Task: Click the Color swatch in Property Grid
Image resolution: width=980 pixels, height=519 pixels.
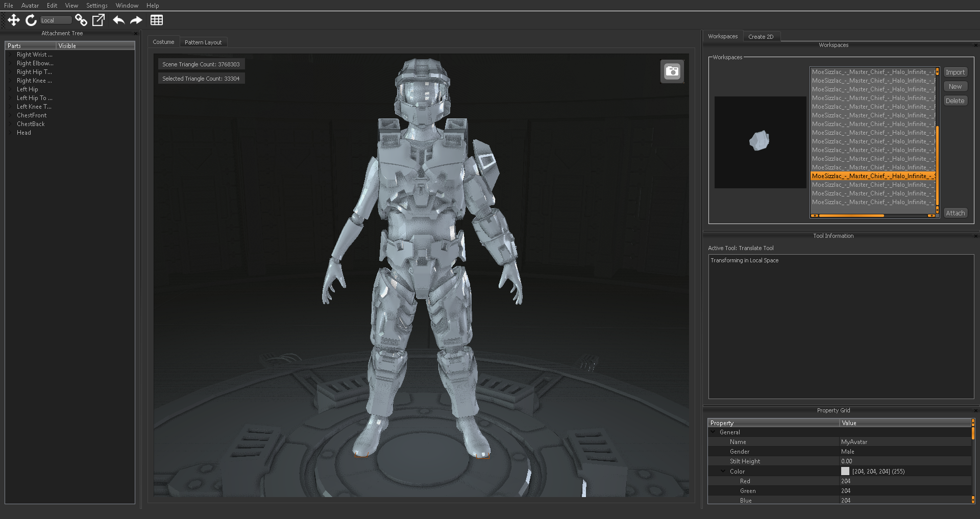Action: [845, 471]
